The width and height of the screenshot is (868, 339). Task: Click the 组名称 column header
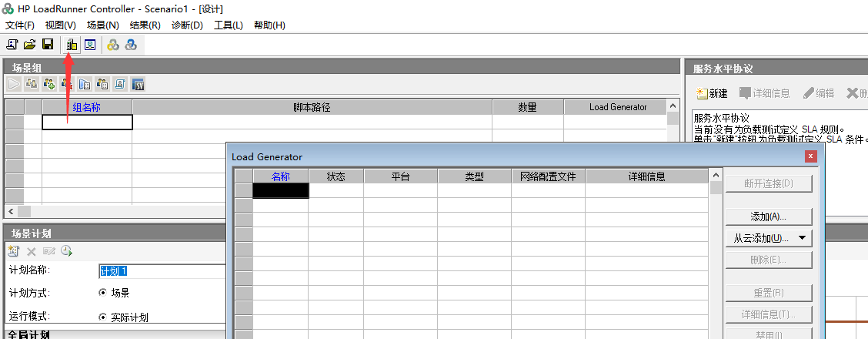point(87,107)
